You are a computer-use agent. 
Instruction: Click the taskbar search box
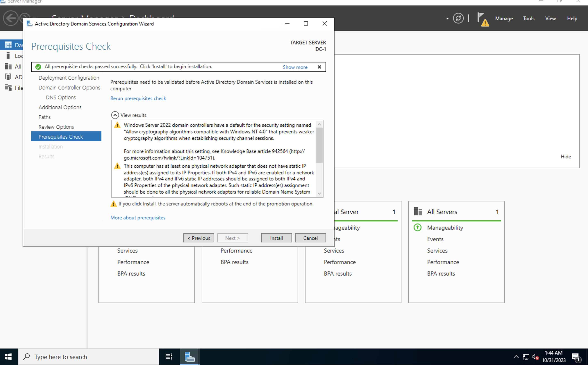pos(88,357)
